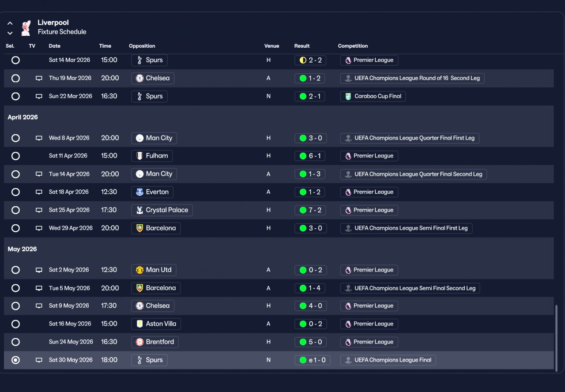The image size is (565, 392).
Task: Click yellow draw indicator on 2 - 2 result
Action: (x=303, y=60)
